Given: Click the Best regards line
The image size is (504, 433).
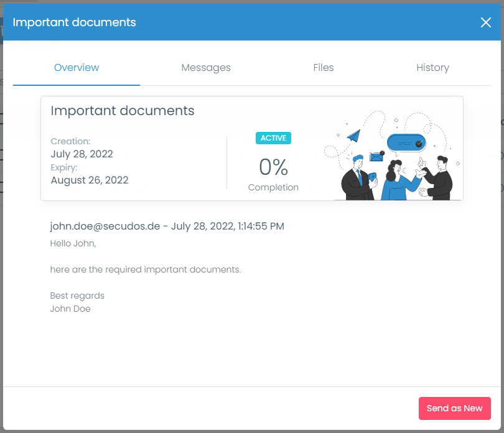Looking at the screenshot, I should (x=77, y=296).
